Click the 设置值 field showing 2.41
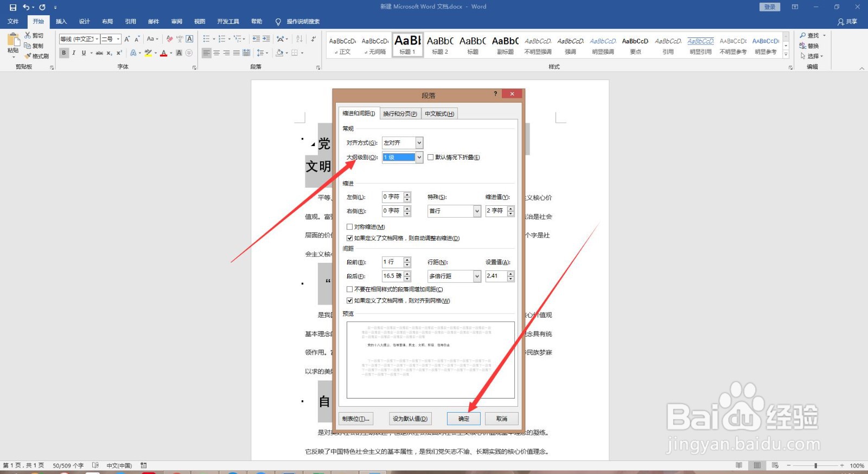Viewport: 868px width, 474px height. tap(496, 276)
